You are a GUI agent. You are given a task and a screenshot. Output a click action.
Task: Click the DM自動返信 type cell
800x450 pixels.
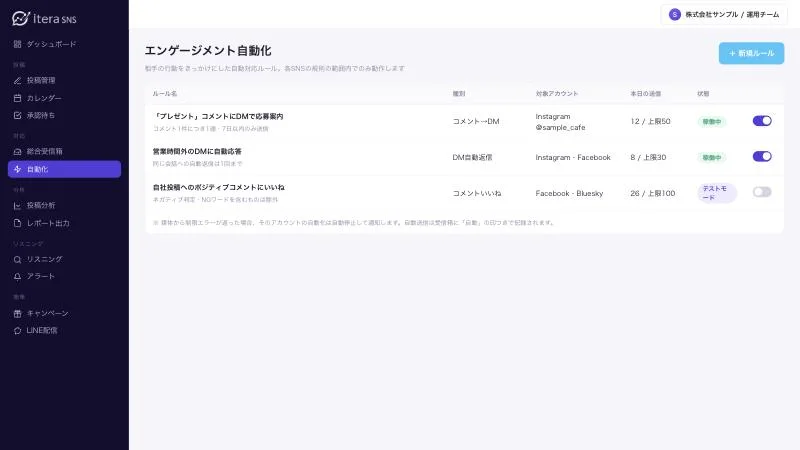point(472,157)
